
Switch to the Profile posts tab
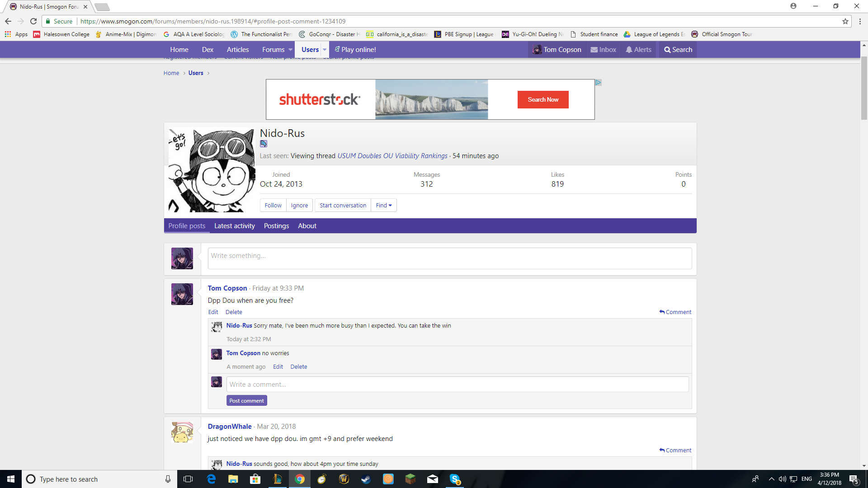click(x=187, y=226)
